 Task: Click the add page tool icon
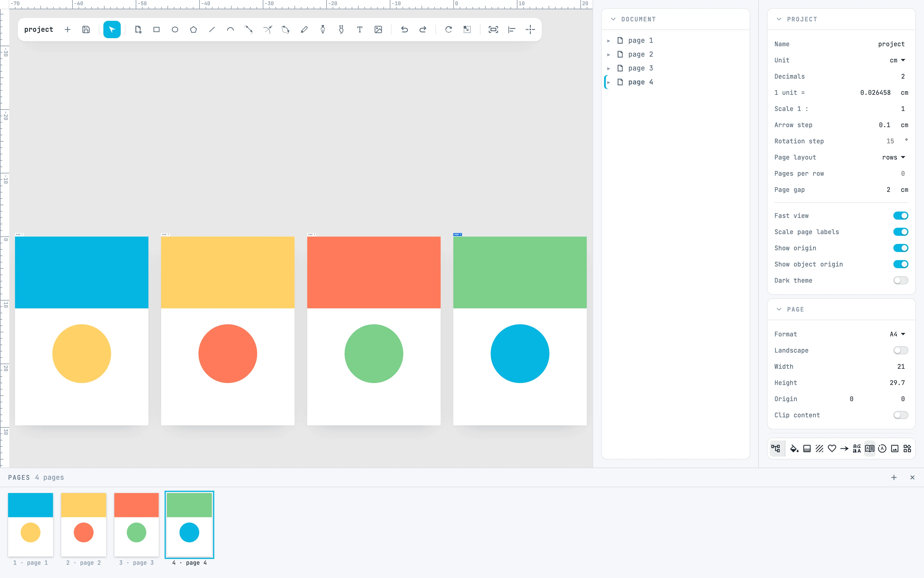138,29
